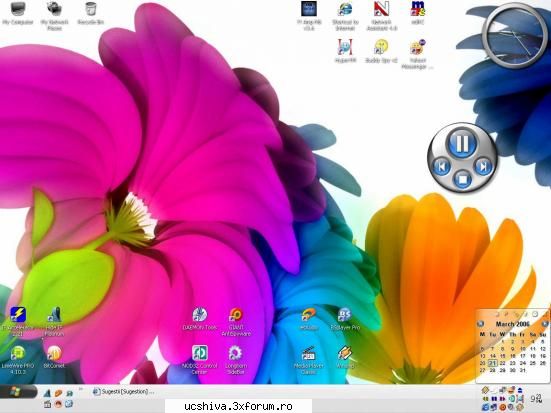Open NOD32 Control Center shortcut

tap(199, 360)
